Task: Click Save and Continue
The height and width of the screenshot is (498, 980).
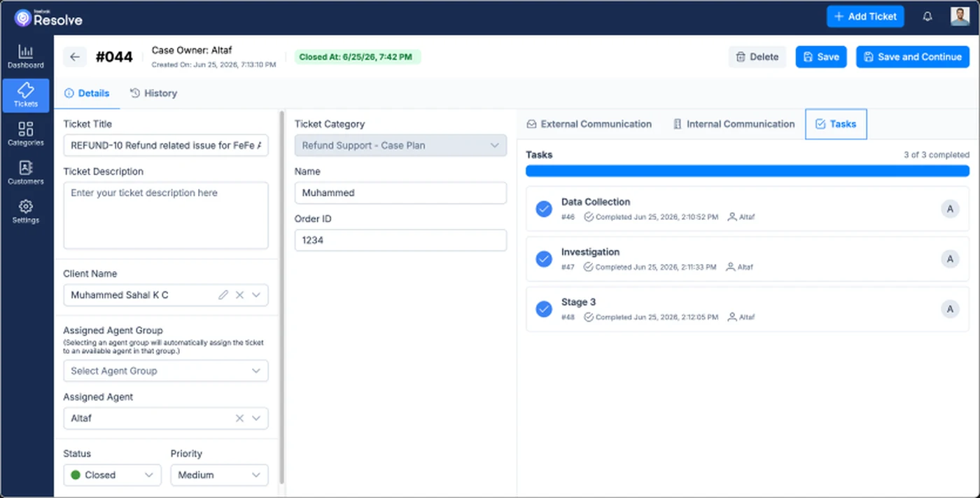Action: [913, 57]
